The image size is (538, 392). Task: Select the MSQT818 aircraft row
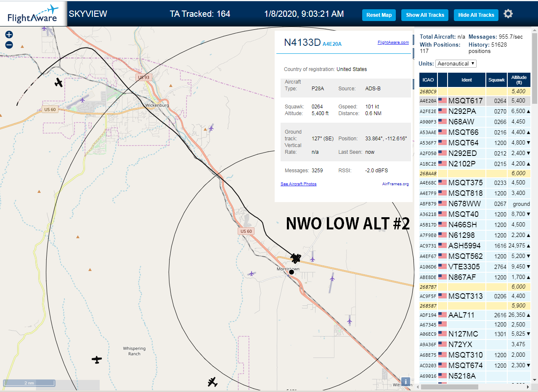(x=475, y=193)
